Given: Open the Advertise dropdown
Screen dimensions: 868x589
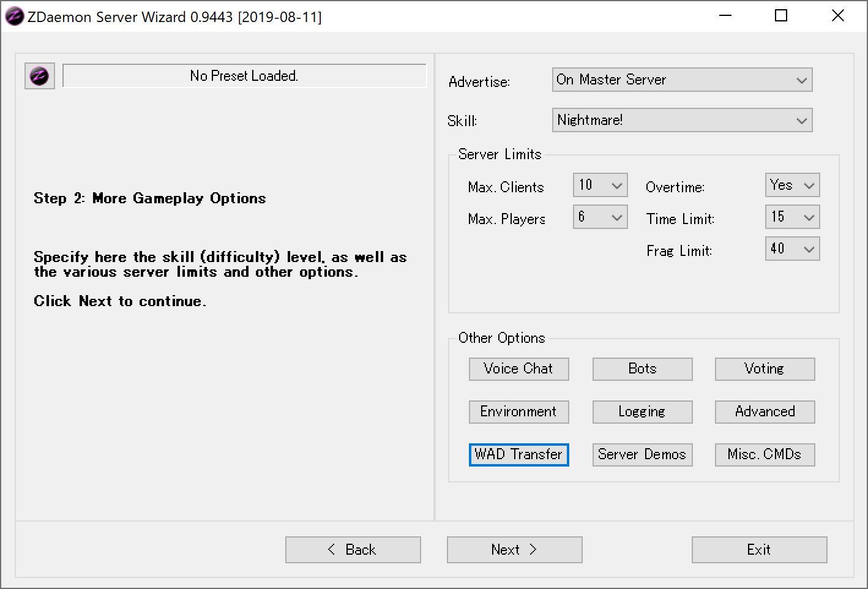Looking at the screenshot, I should click(682, 80).
